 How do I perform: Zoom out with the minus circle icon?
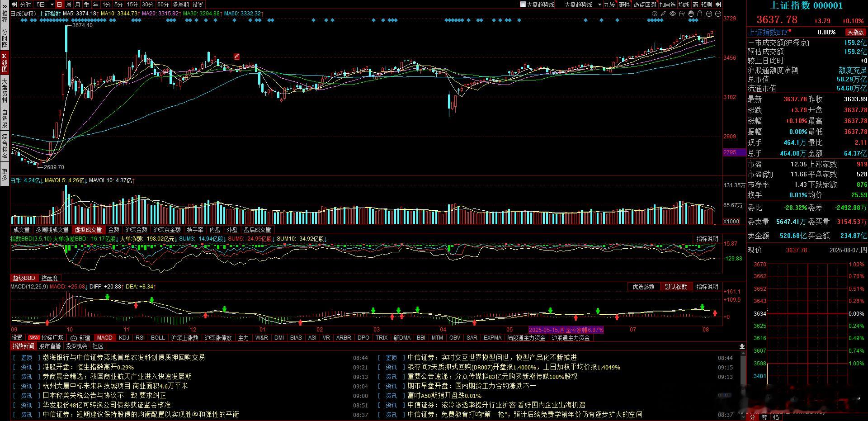click(718, 14)
